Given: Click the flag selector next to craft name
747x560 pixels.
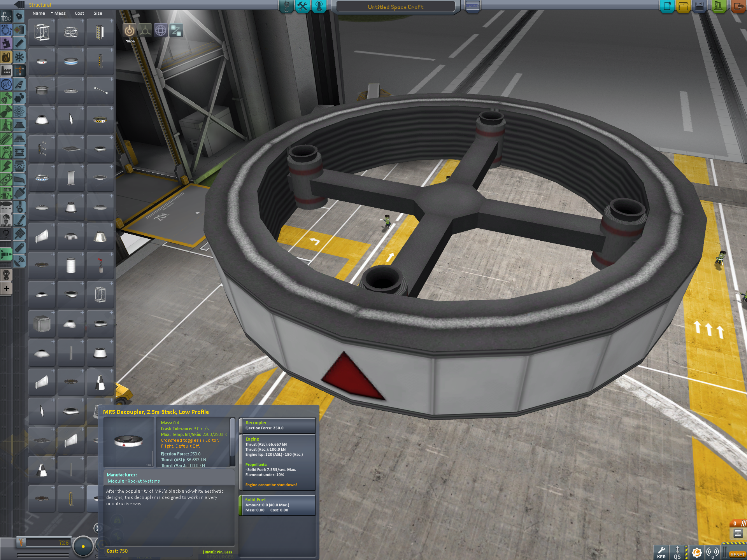Looking at the screenshot, I should tap(472, 6).
